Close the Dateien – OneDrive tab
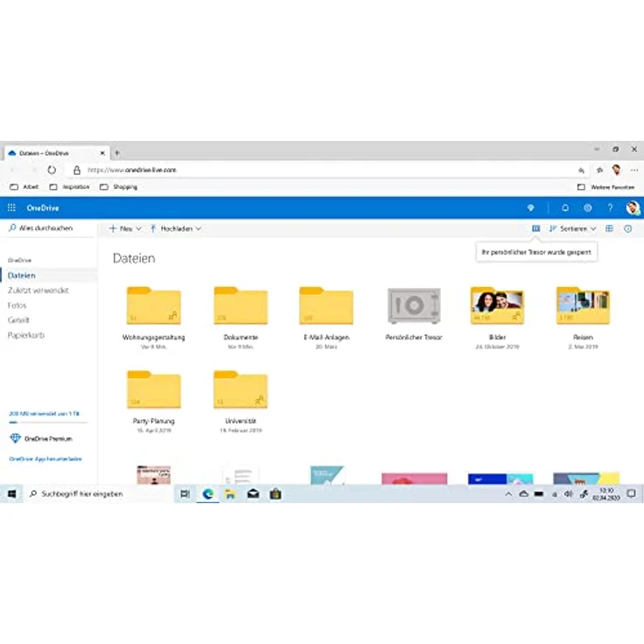Viewport: 644px width, 644px height. pyautogui.click(x=102, y=153)
